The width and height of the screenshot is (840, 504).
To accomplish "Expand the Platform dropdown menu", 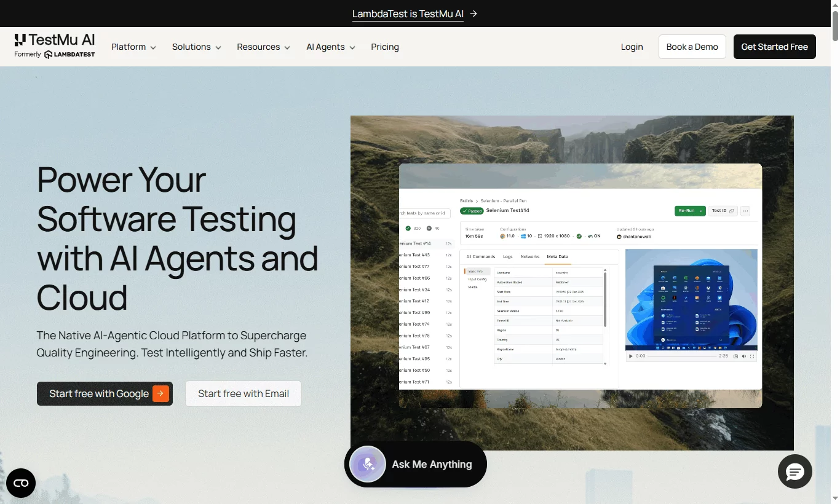I will pos(133,47).
